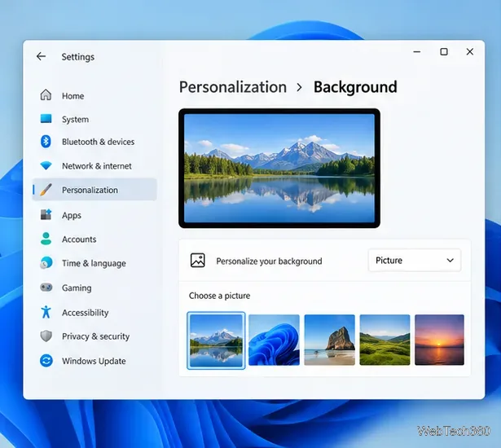Click the Gaming controller icon

coord(46,288)
